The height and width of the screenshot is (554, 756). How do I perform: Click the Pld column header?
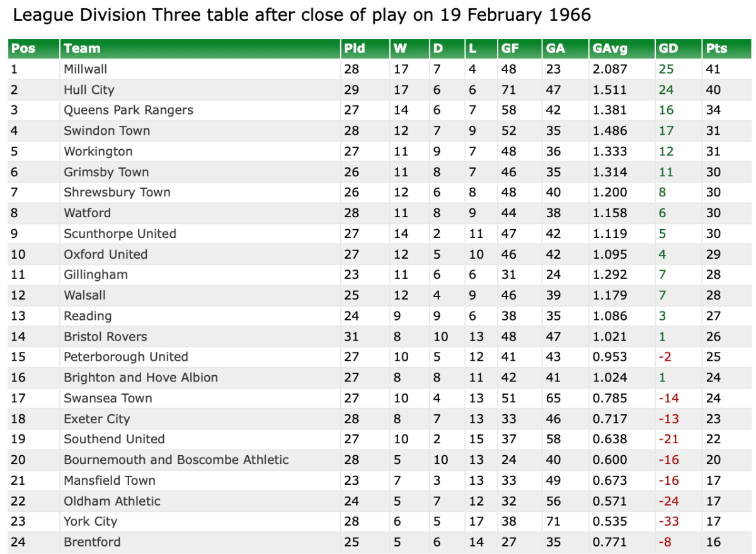click(355, 48)
